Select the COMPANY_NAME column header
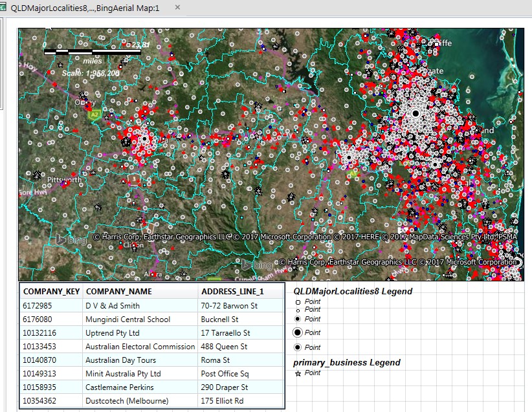 tap(119, 292)
